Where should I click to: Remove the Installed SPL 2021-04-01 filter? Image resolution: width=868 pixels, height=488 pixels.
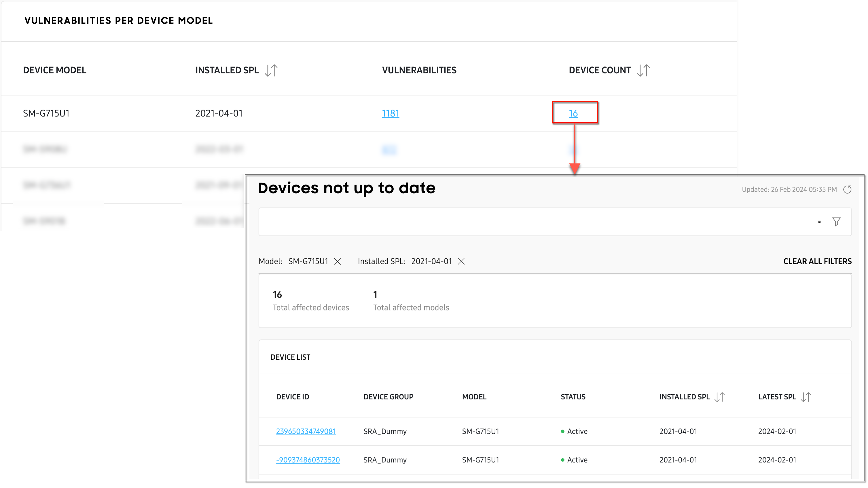pyautogui.click(x=461, y=262)
